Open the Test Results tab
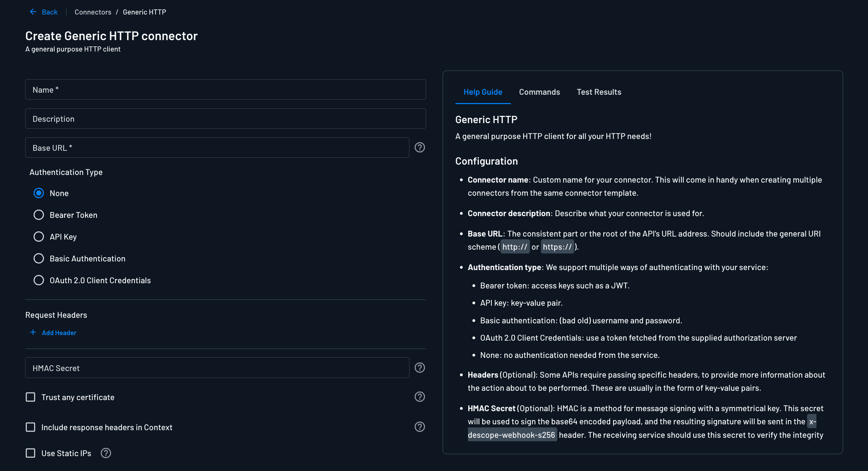This screenshot has height=471, width=868. [598, 92]
